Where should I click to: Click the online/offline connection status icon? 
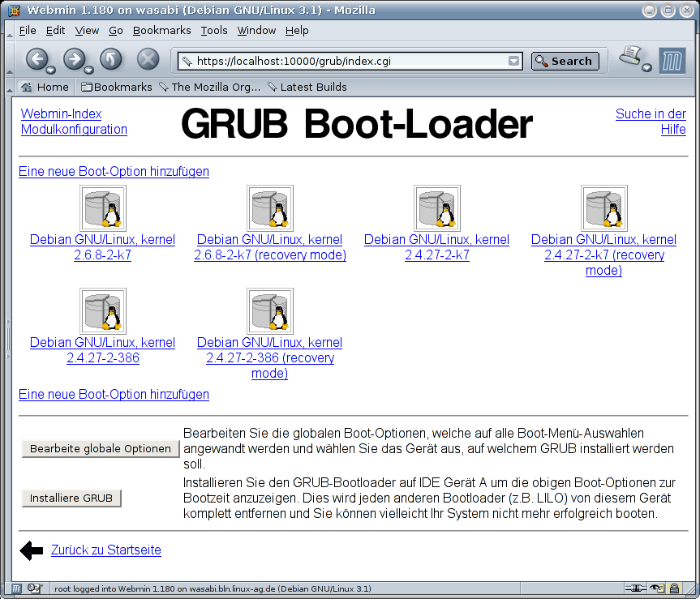(x=636, y=588)
